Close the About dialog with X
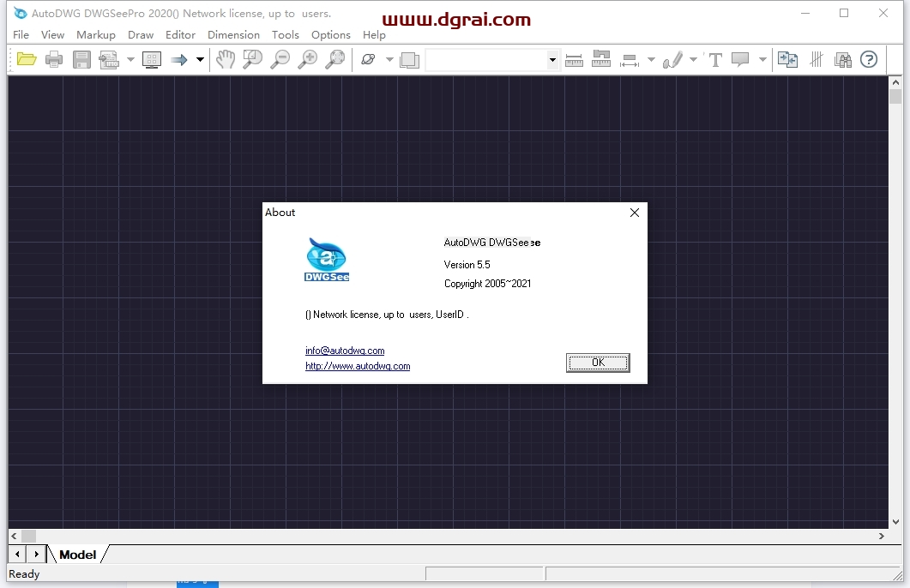This screenshot has height=588, width=910. (635, 213)
